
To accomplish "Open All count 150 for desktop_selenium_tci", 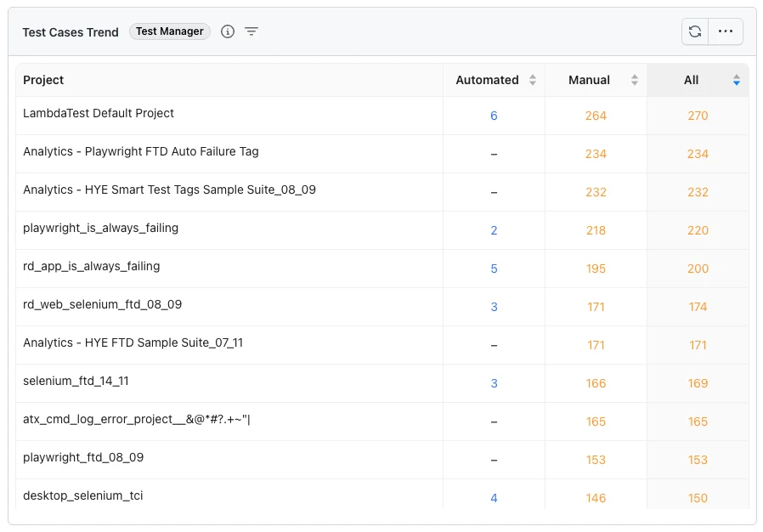I will pyautogui.click(x=698, y=498).
